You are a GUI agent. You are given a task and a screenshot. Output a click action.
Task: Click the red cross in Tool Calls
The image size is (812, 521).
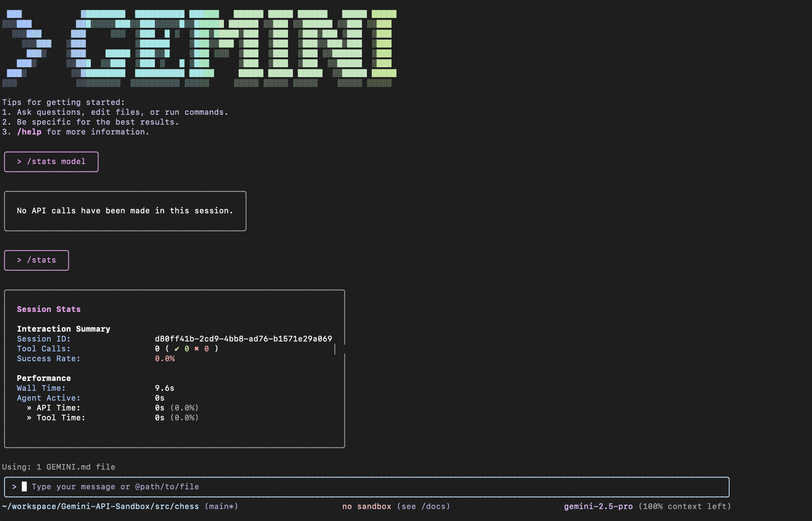click(x=196, y=349)
